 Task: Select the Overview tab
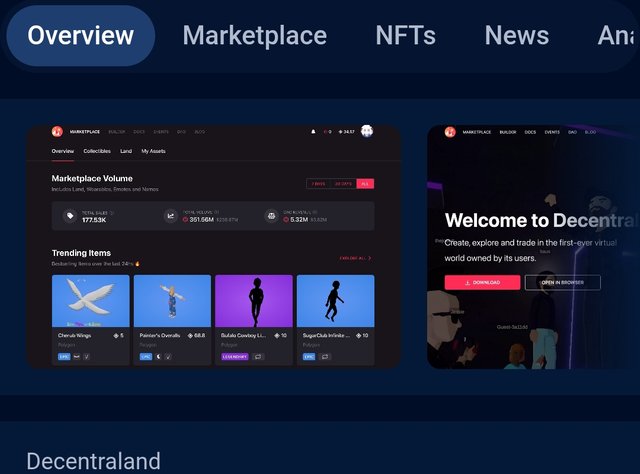(81, 36)
